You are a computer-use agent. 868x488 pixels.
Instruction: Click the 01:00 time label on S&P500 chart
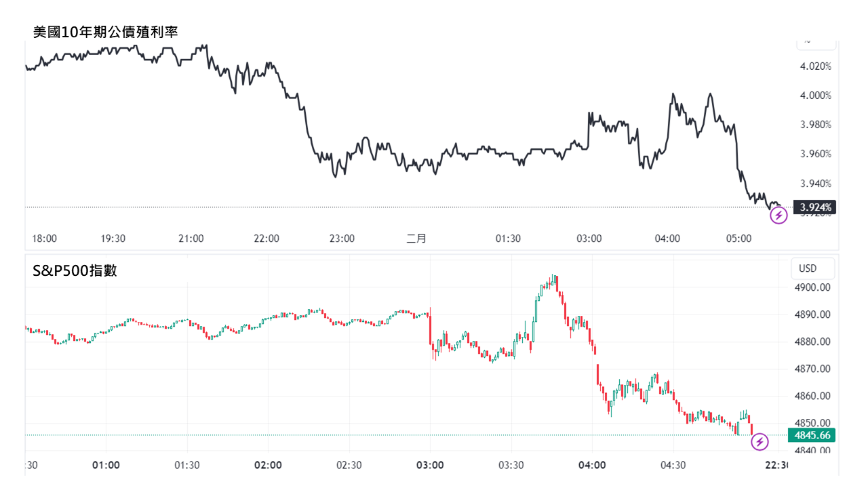coord(106,465)
